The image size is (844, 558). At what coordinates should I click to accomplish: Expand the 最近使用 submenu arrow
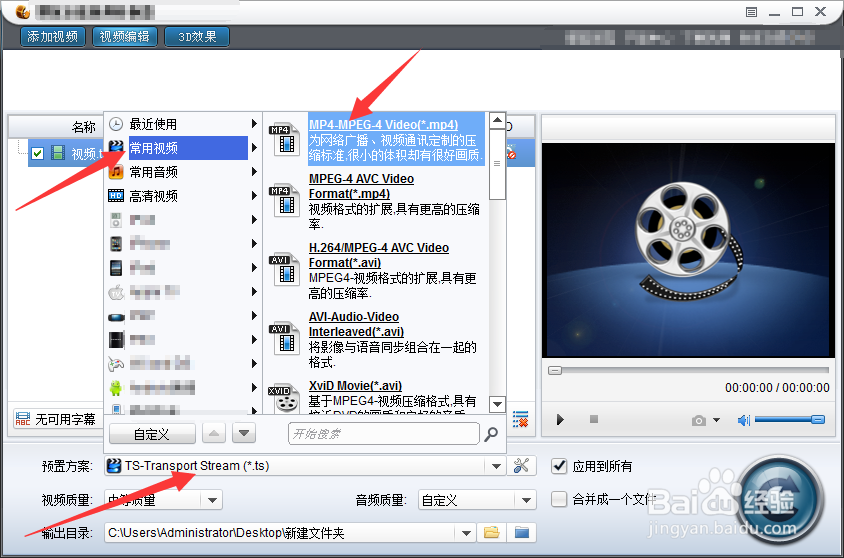(254, 124)
